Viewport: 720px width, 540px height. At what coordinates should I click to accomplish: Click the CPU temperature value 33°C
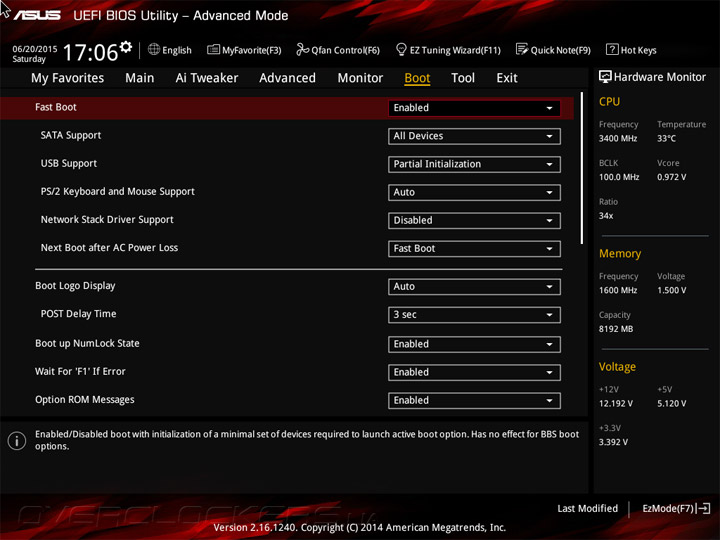coord(666,138)
